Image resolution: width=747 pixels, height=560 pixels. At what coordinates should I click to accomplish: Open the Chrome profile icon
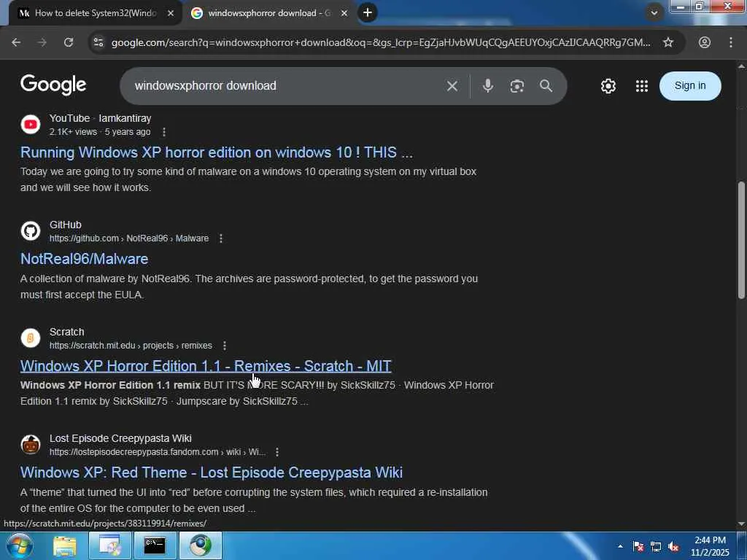point(705,42)
